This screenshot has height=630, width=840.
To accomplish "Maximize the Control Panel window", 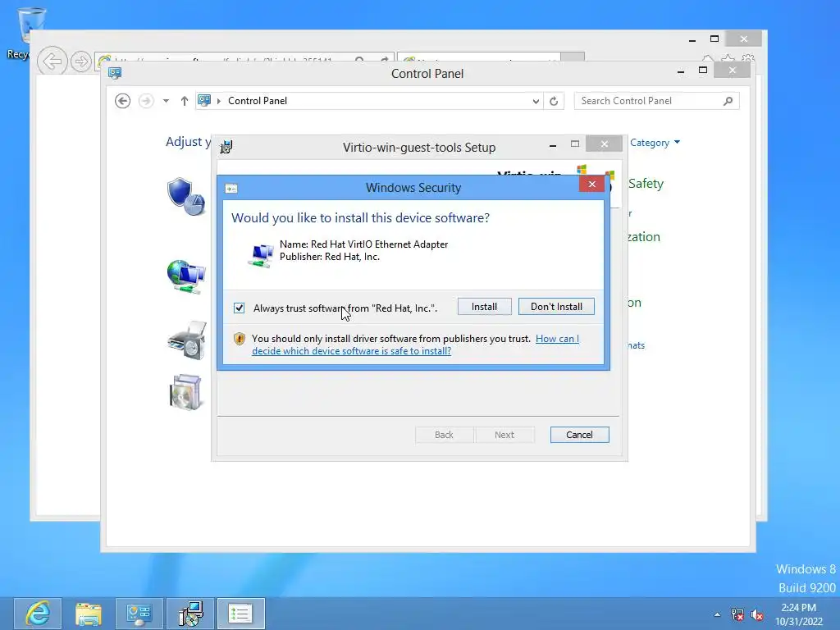I will (x=703, y=71).
